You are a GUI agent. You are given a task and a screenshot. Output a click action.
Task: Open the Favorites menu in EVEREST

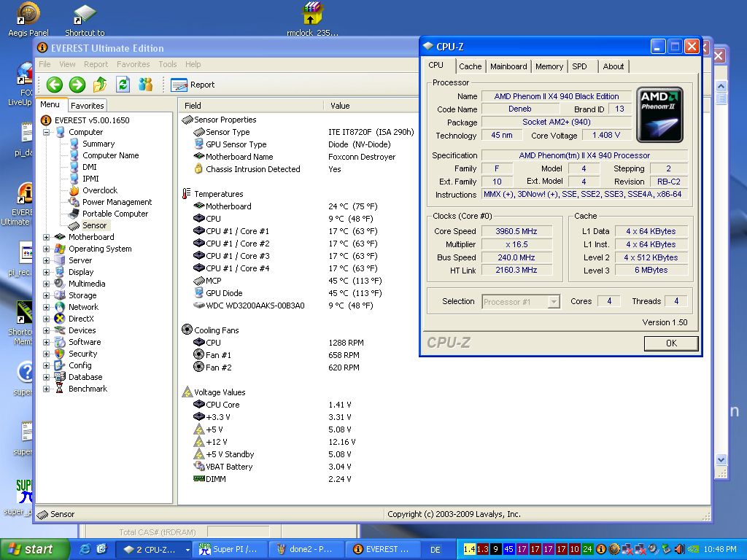tap(133, 64)
